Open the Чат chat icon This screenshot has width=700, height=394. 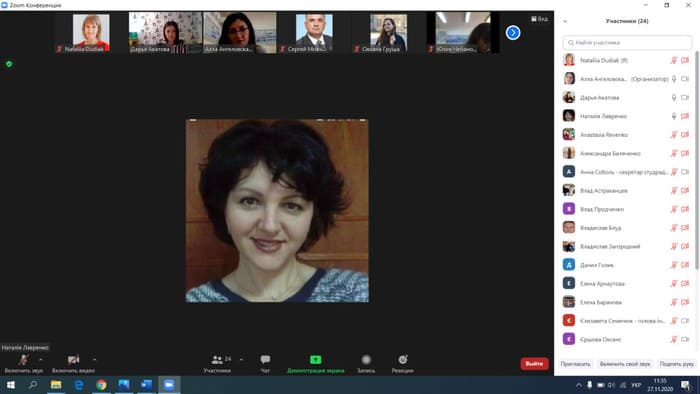point(265,360)
